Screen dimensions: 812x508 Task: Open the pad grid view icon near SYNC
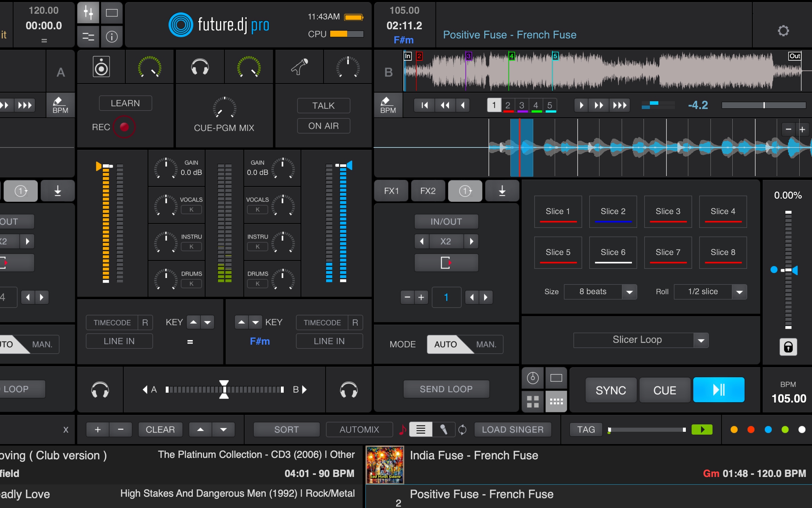(533, 401)
